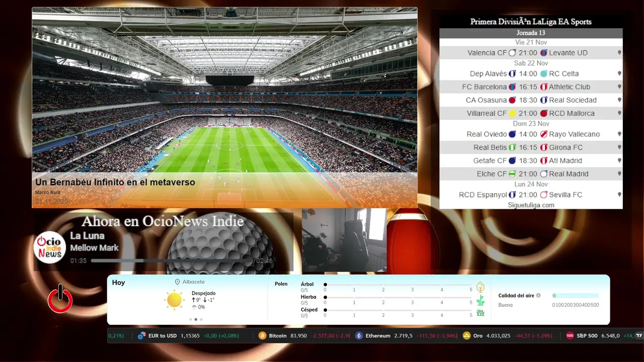Viewport: 644px width, 362px height.
Task: Click the song progress bar for La Luna
Action: (172, 260)
